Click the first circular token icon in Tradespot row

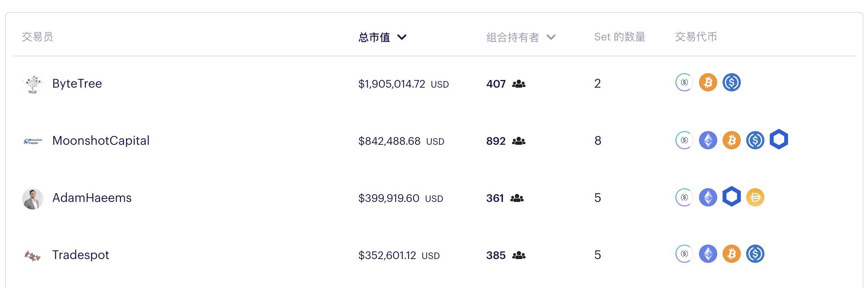click(684, 254)
